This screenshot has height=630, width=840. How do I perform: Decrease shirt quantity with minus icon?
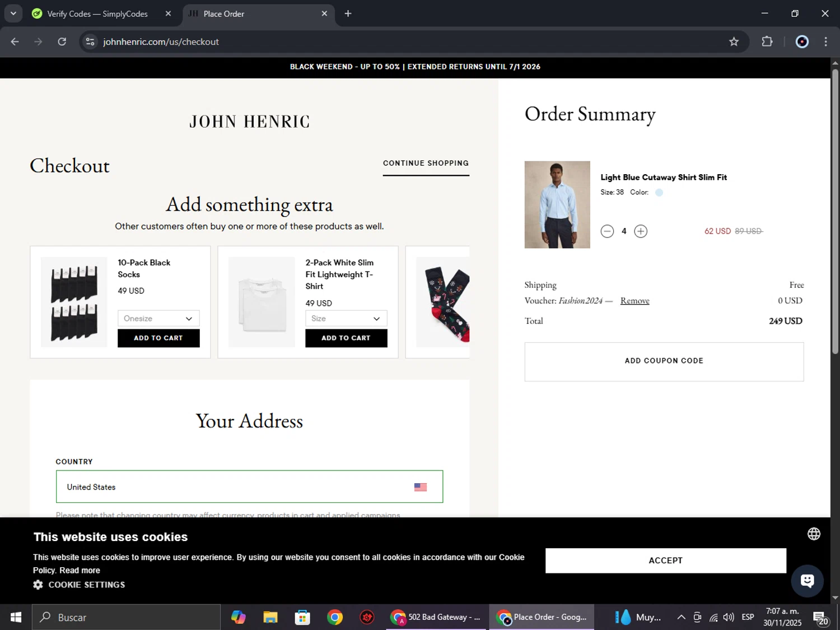tap(607, 231)
